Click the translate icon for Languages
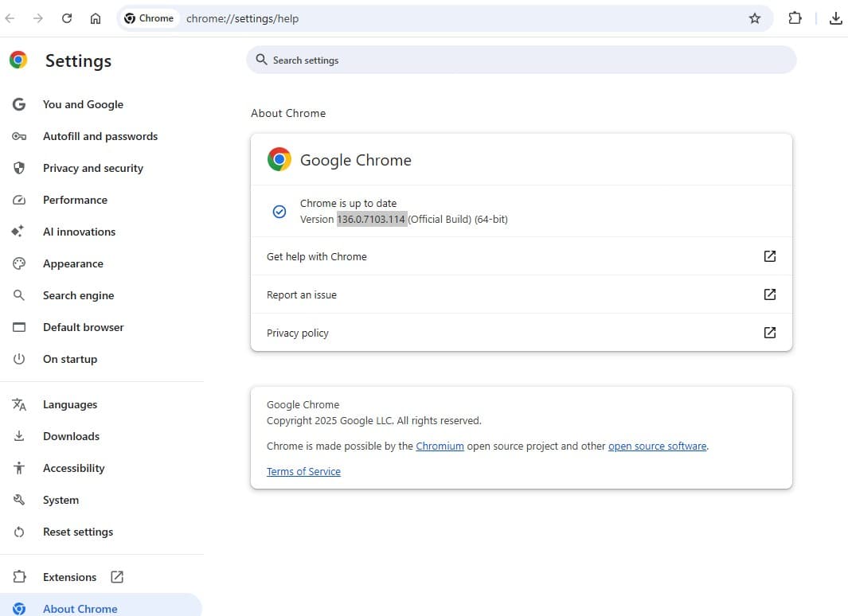The width and height of the screenshot is (848, 616). pyautogui.click(x=19, y=404)
